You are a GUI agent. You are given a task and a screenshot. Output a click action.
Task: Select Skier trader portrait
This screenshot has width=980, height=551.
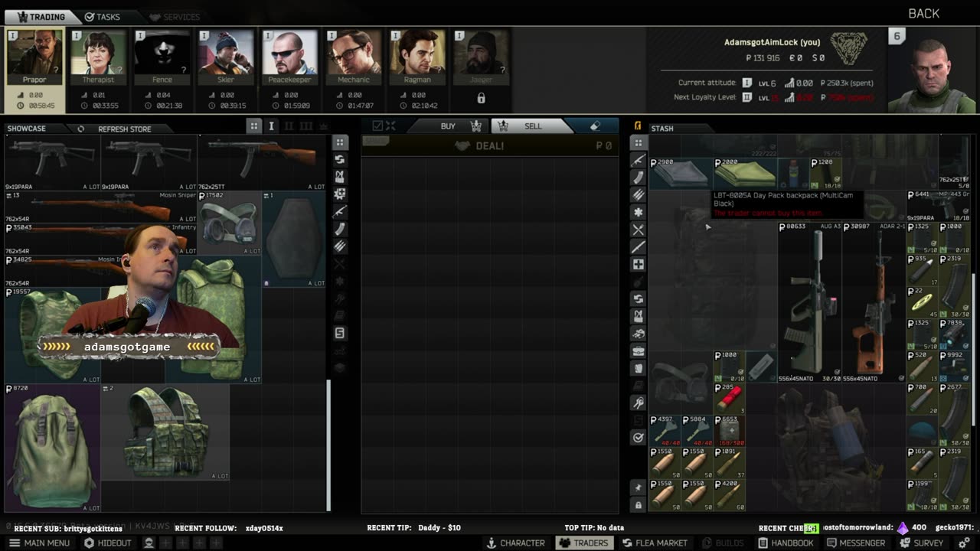click(x=226, y=57)
